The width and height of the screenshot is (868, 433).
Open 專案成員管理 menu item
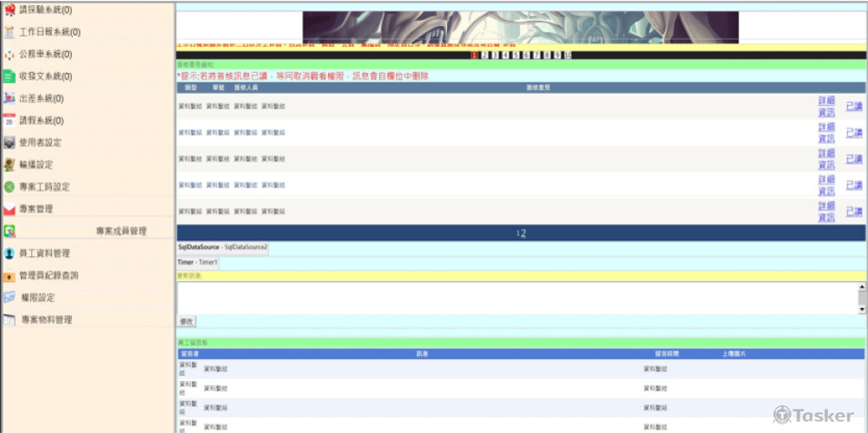coord(121,232)
